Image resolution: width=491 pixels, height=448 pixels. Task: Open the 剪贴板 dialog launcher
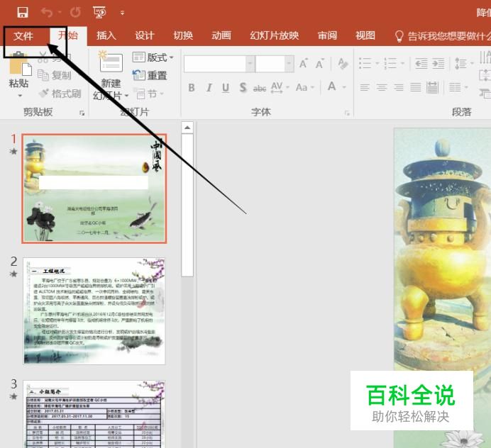(x=82, y=113)
